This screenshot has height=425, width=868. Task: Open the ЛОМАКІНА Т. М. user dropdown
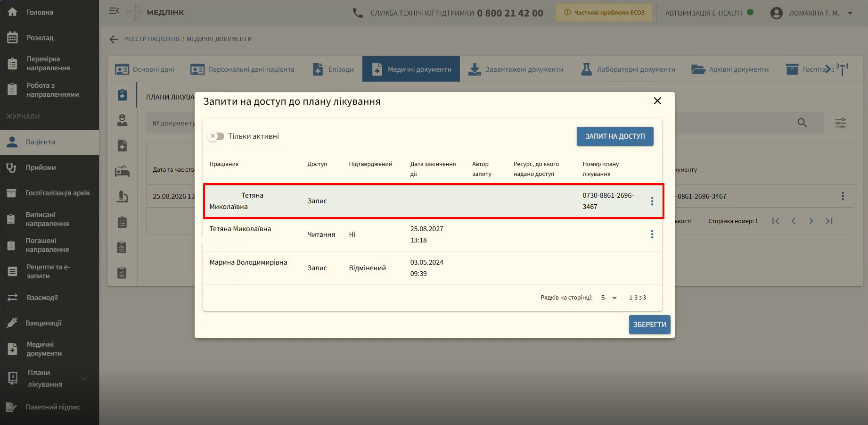pos(811,13)
